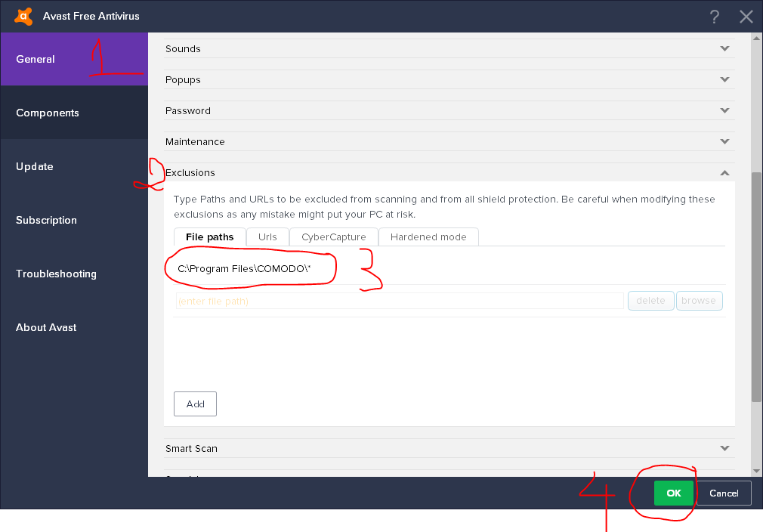This screenshot has width=763, height=532.
Task: Click the scrollbar up arrow
Action: coord(756,38)
